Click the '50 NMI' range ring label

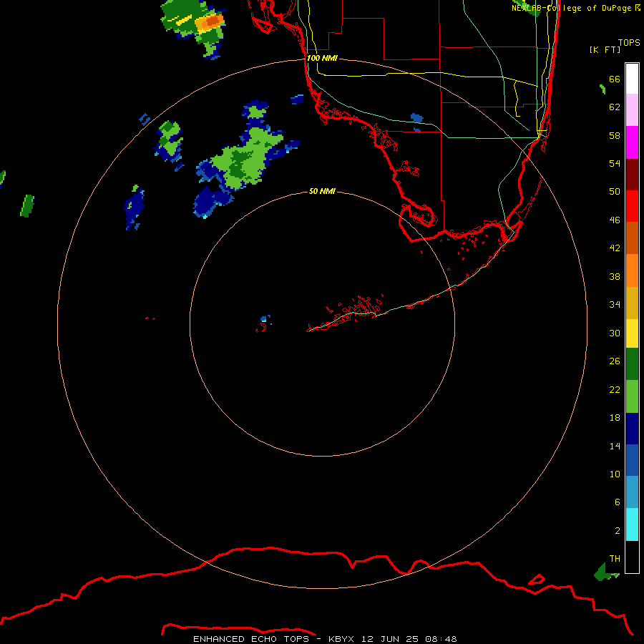322,191
